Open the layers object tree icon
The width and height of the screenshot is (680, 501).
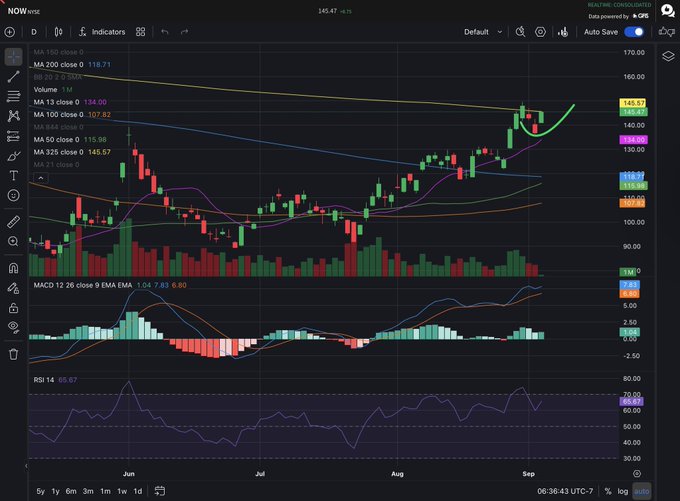click(x=668, y=56)
